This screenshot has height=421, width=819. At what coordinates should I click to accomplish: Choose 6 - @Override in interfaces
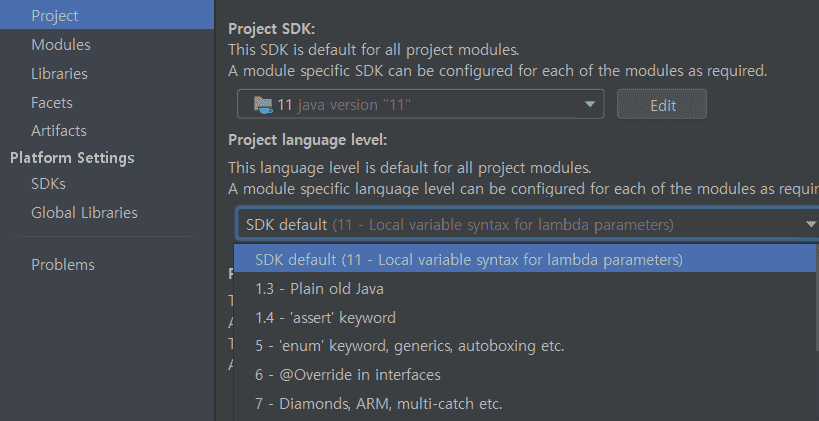(347, 375)
